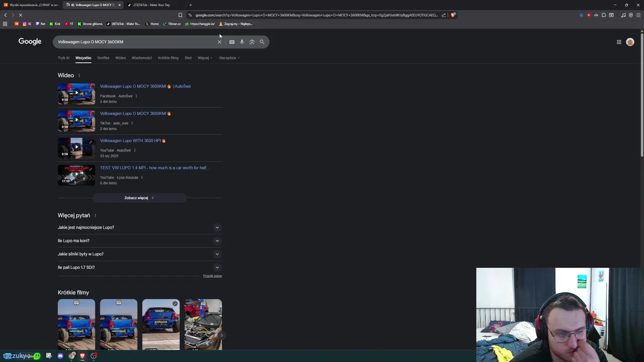Open the engine bay short film thumbnail

[203, 324]
